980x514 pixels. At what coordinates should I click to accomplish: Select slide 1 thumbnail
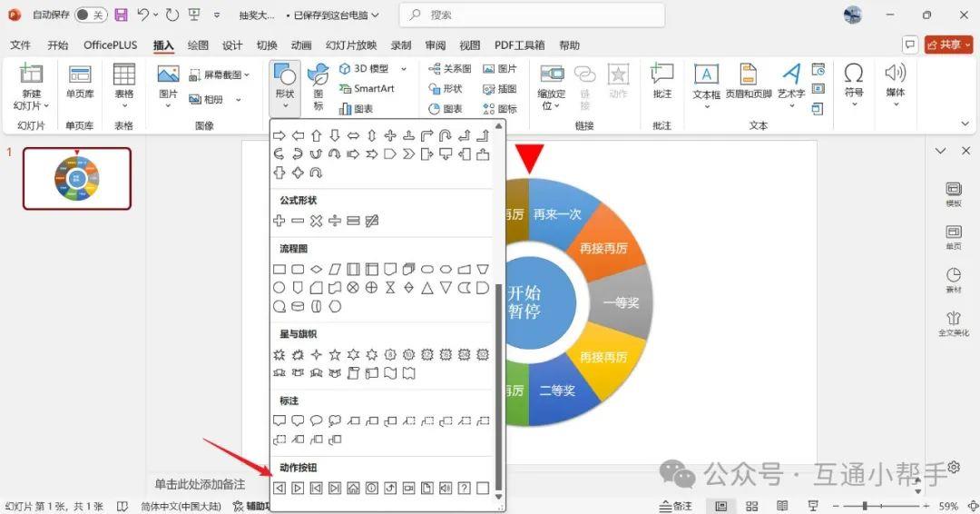coord(77,178)
